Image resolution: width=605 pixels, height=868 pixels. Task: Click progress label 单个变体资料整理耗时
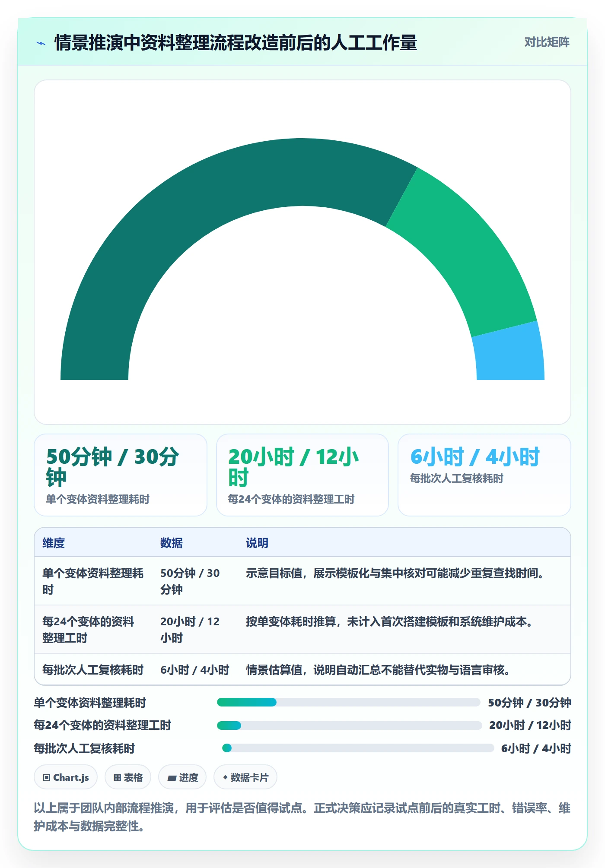point(90,703)
